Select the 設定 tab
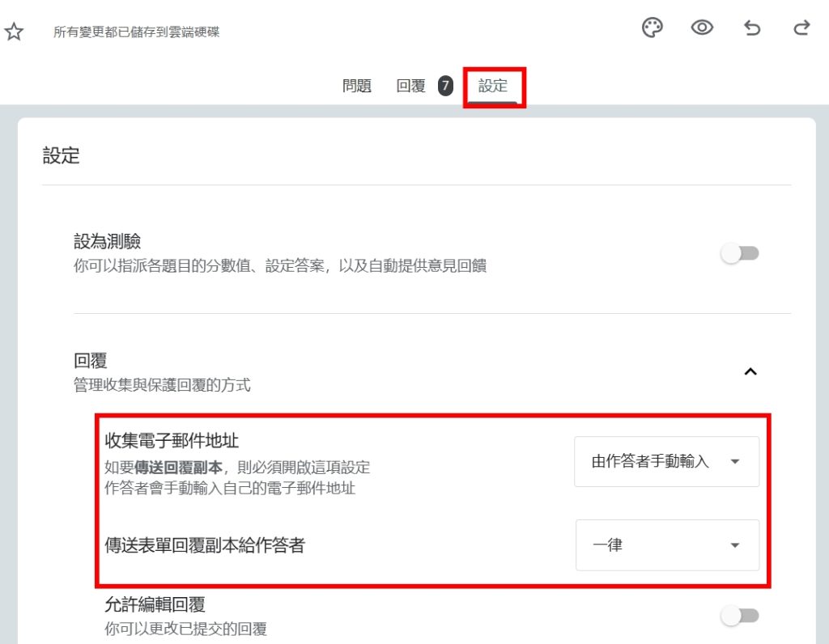 (x=493, y=86)
